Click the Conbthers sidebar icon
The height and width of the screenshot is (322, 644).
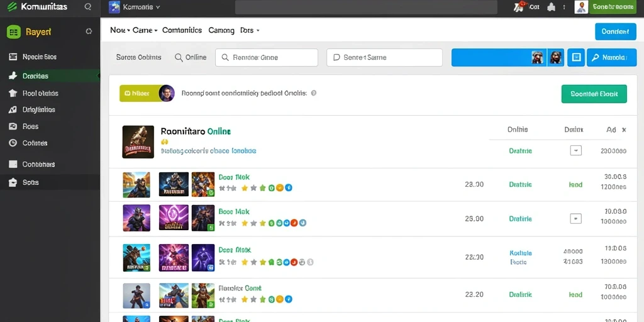pyautogui.click(x=13, y=164)
